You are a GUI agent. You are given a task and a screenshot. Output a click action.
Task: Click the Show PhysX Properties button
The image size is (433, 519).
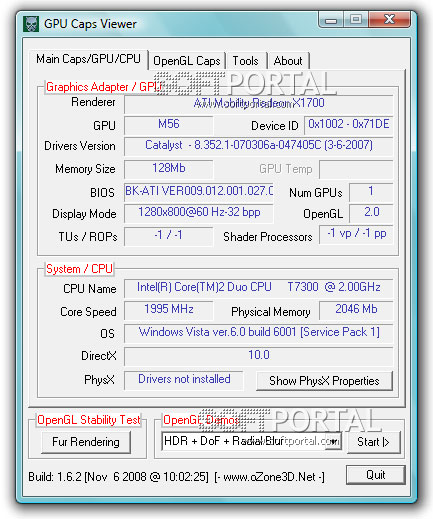pos(324,381)
